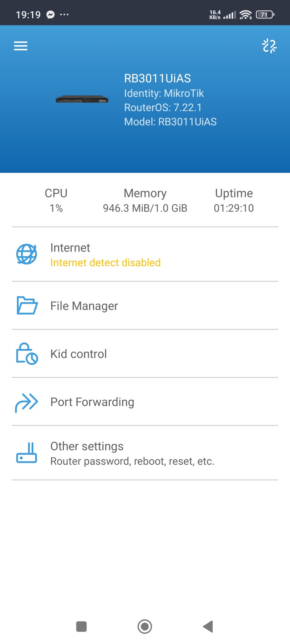The image size is (290, 644).
Task: Tap the RB3011UiAS router thumbnail image
Action: click(82, 100)
